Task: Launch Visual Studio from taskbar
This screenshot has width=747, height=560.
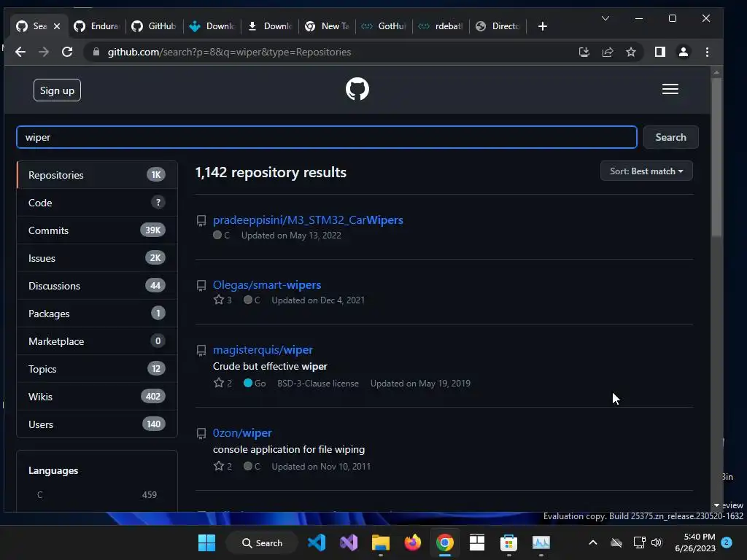Action: [x=348, y=542]
